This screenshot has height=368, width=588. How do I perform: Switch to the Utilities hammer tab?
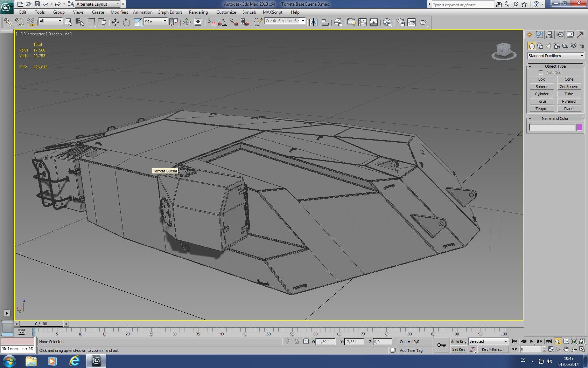pos(580,35)
